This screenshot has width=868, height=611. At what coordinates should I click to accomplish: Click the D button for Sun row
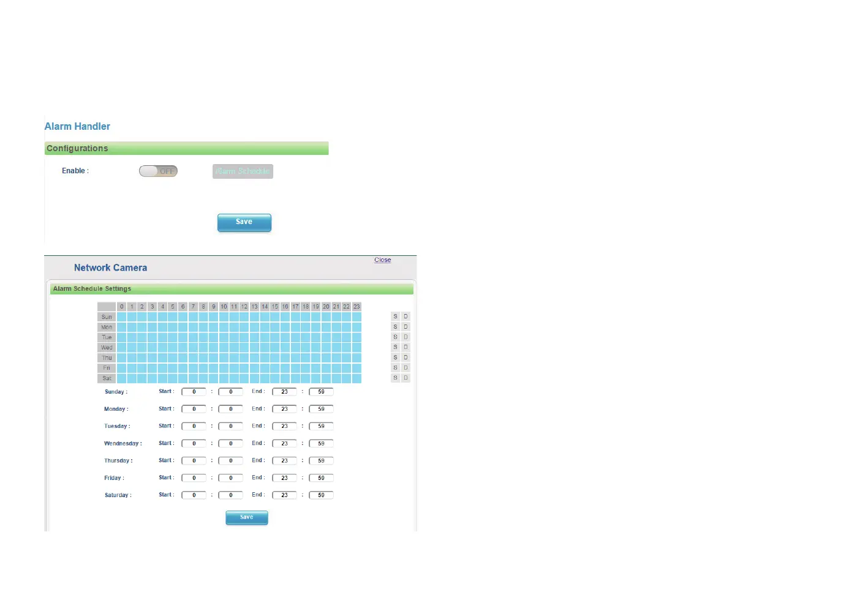tap(406, 317)
